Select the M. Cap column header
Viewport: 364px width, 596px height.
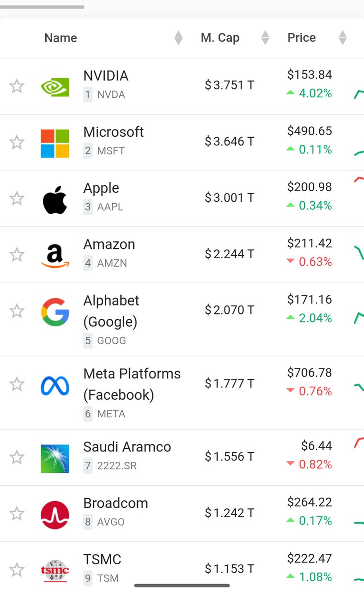(x=220, y=38)
